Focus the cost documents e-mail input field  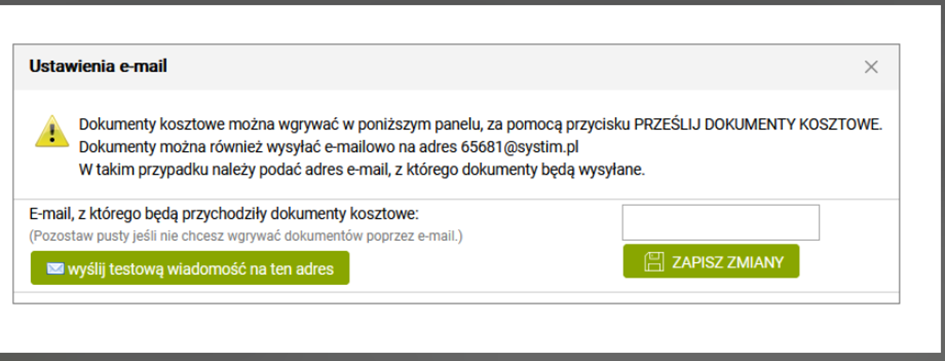pos(720,222)
